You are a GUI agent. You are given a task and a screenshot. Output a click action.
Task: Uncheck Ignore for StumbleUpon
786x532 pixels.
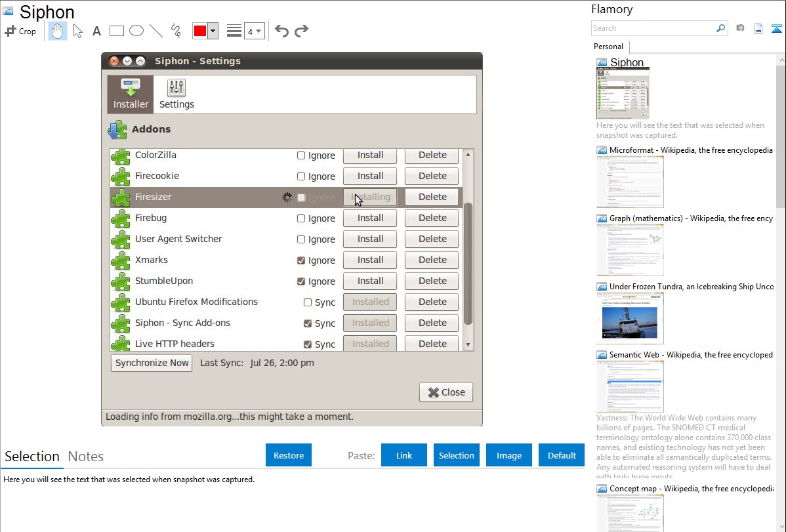click(x=300, y=282)
